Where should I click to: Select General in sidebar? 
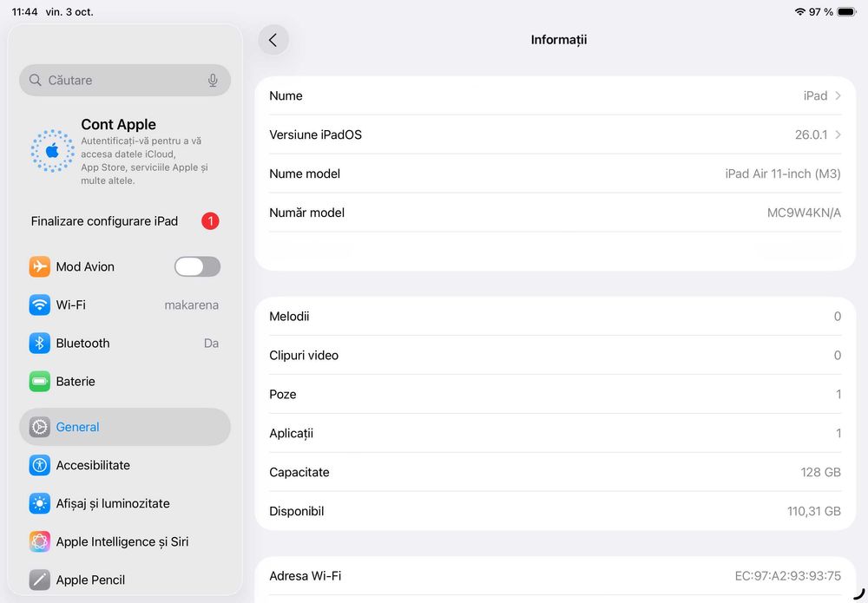point(125,427)
